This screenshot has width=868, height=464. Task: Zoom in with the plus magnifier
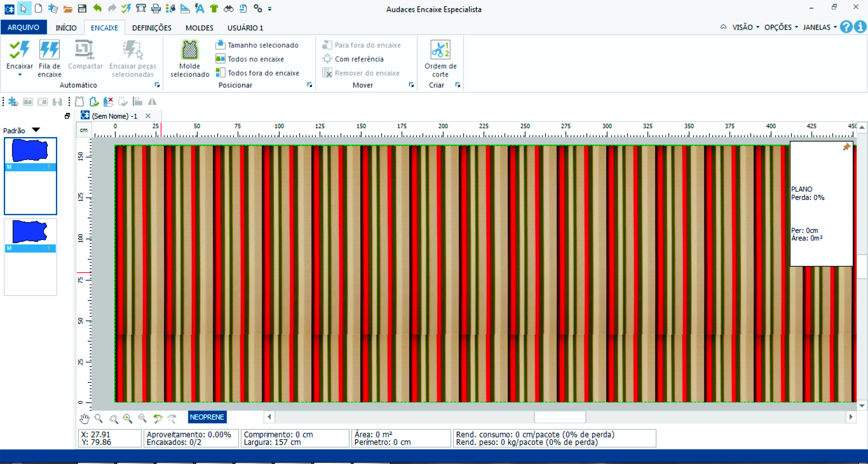tap(128, 418)
